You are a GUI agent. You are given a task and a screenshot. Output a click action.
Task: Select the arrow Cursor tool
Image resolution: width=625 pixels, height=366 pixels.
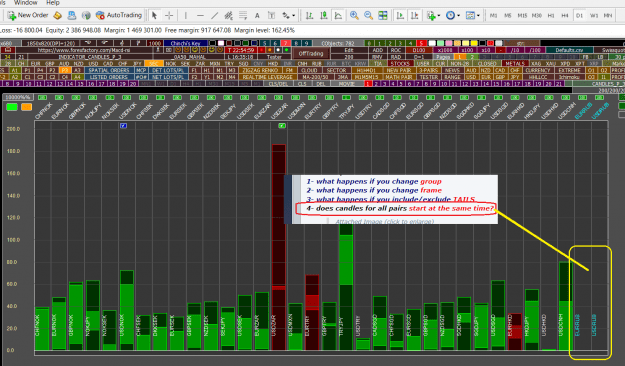[155, 16]
